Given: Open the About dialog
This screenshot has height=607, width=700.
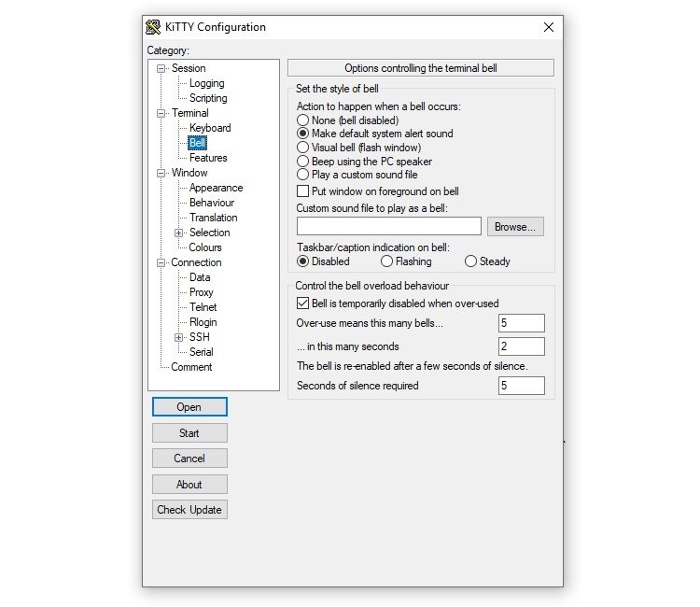Looking at the screenshot, I should pos(189,484).
